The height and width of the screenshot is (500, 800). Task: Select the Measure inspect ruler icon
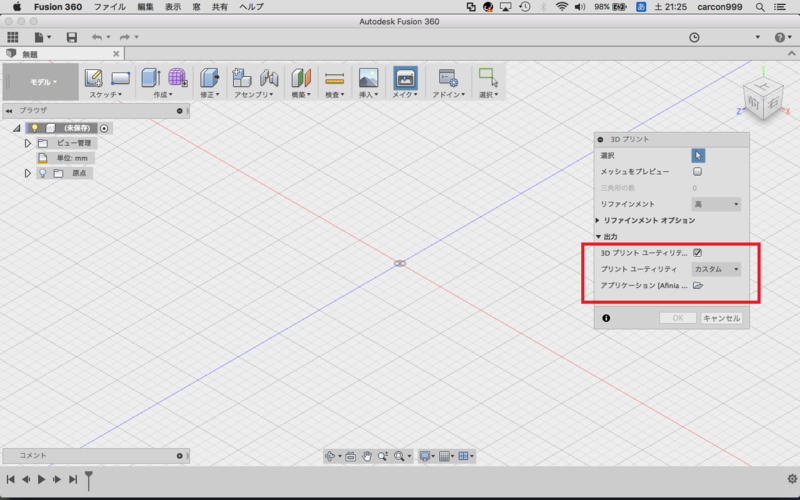pyautogui.click(x=334, y=79)
